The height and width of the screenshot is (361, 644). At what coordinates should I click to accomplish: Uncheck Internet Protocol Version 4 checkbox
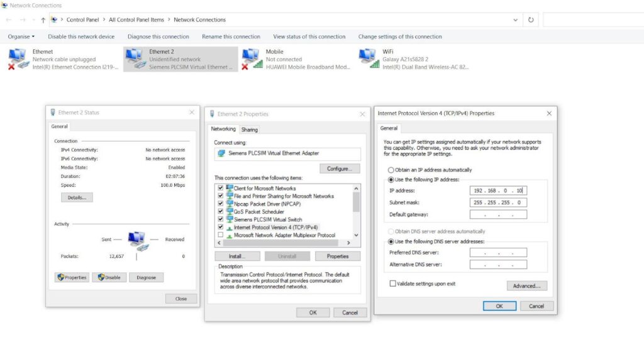point(221,227)
